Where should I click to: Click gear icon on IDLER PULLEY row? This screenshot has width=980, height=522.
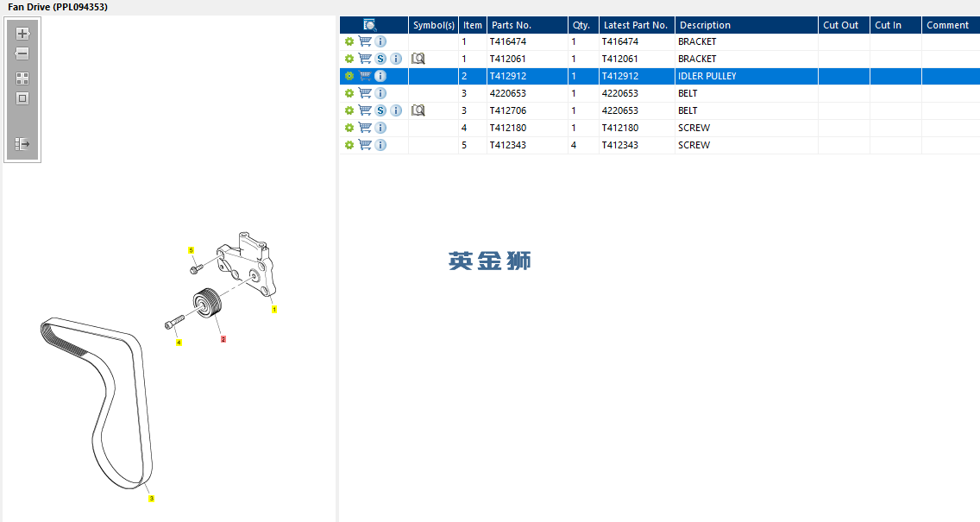pyautogui.click(x=349, y=76)
